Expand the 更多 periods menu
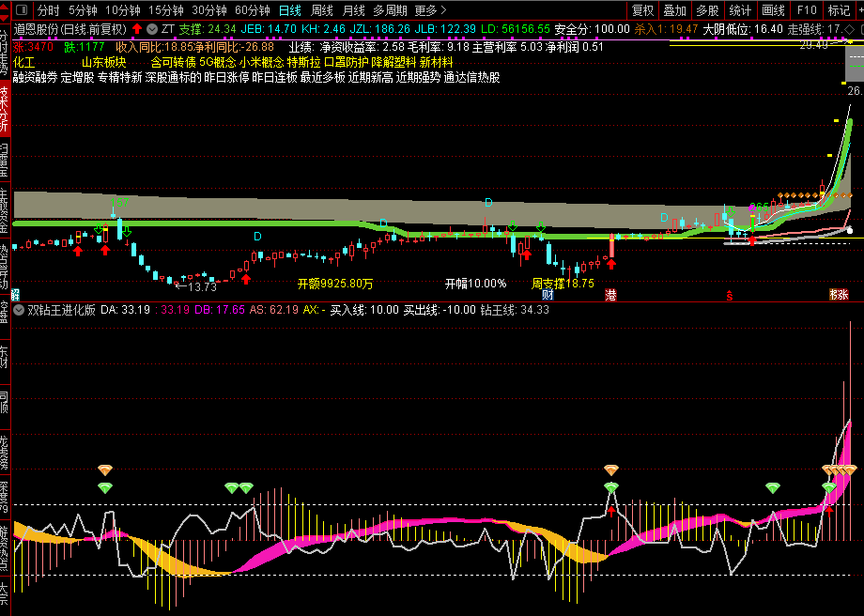This screenshot has width=864, height=616. click(430, 10)
